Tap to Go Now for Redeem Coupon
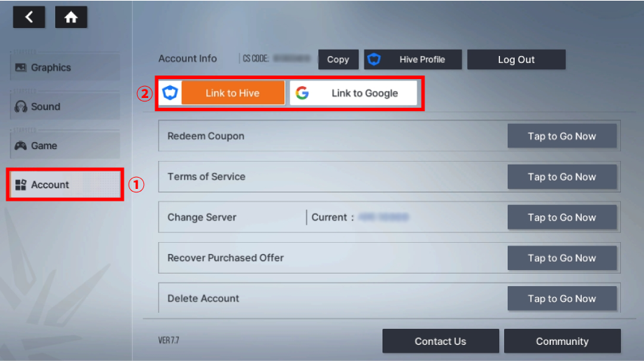The image size is (644, 361). click(561, 136)
